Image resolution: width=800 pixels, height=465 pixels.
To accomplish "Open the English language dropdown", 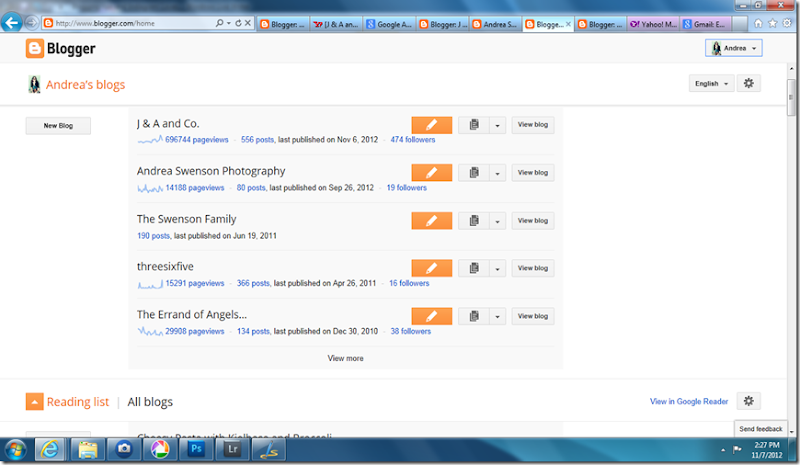I will tap(712, 83).
